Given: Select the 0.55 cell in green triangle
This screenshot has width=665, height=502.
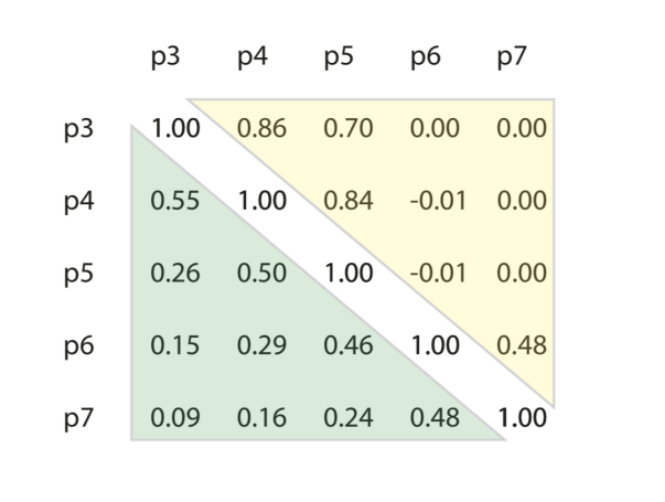Looking at the screenshot, I should point(175,201).
